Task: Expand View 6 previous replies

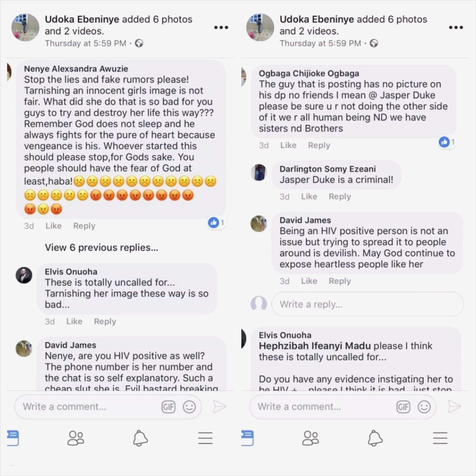Action: 102,247
